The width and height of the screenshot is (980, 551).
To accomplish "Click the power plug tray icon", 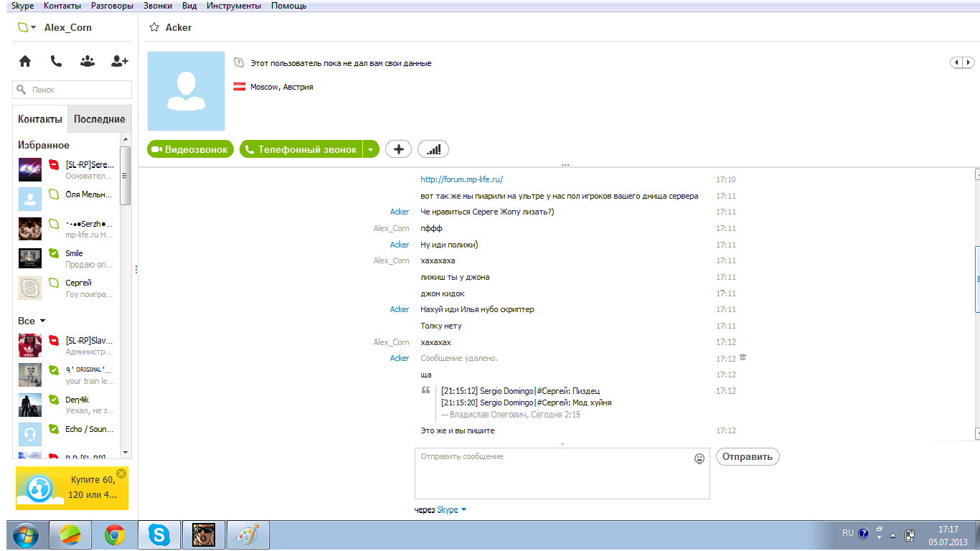I will pos(910,535).
